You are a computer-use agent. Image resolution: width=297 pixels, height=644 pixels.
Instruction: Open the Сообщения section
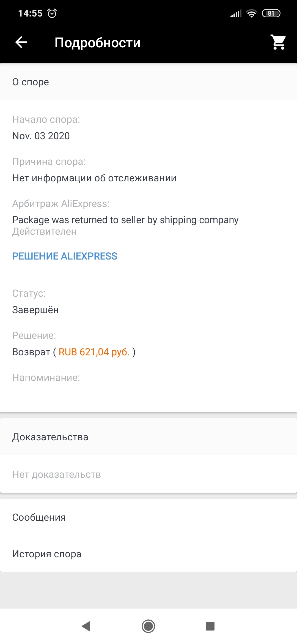[x=39, y=517]
